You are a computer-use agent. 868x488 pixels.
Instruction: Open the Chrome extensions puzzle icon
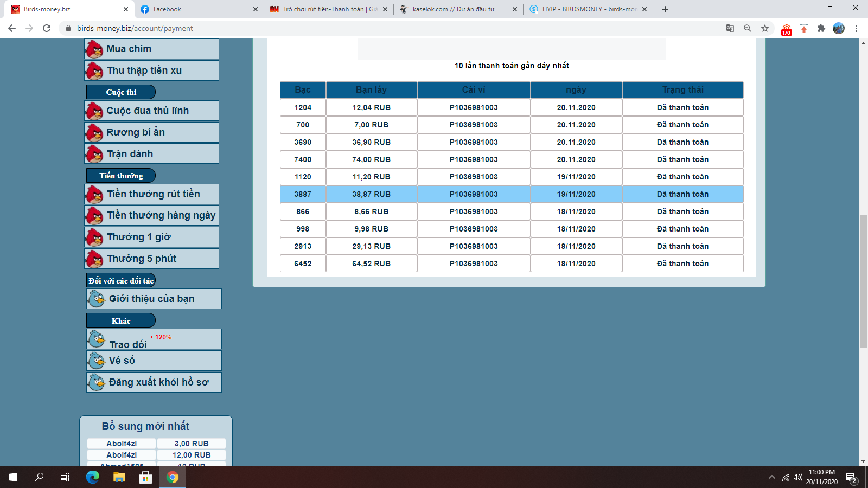(821, 28)
